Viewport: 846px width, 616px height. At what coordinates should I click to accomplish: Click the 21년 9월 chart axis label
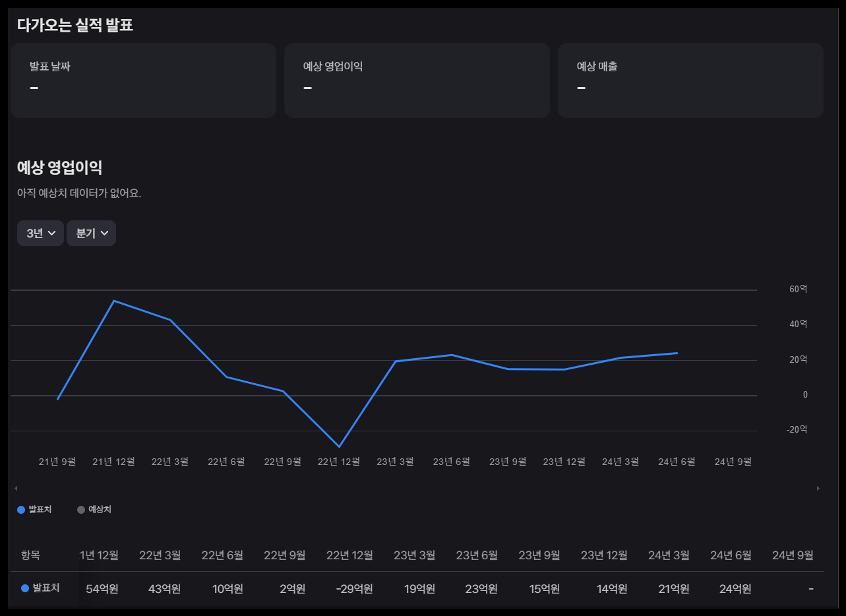(x=57, y=462)
